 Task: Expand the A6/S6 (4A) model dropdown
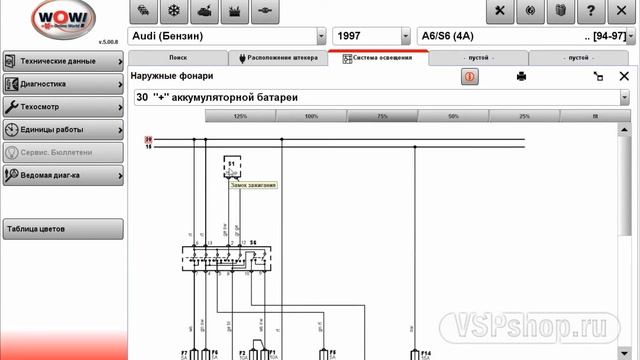coord(631,36)
